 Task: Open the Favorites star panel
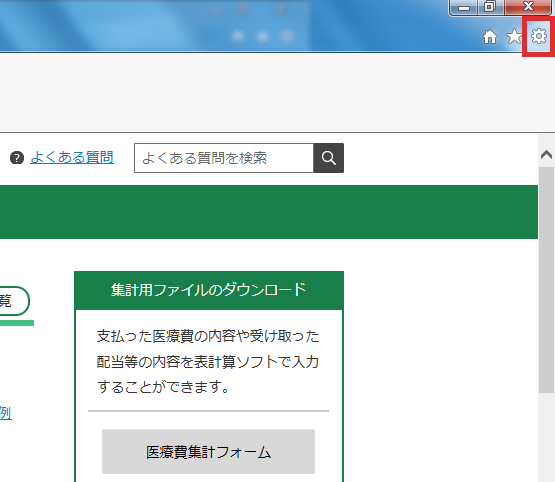click(514, 36)
